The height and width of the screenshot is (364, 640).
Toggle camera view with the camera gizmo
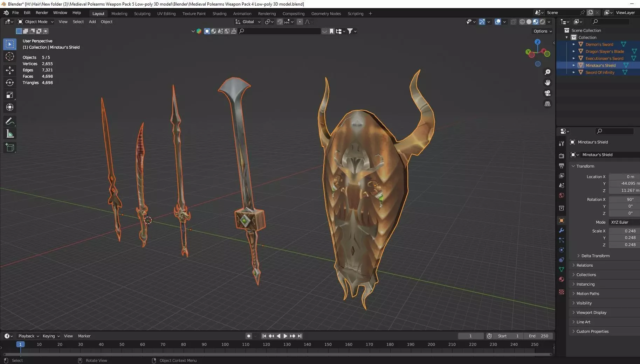point(547,93)
